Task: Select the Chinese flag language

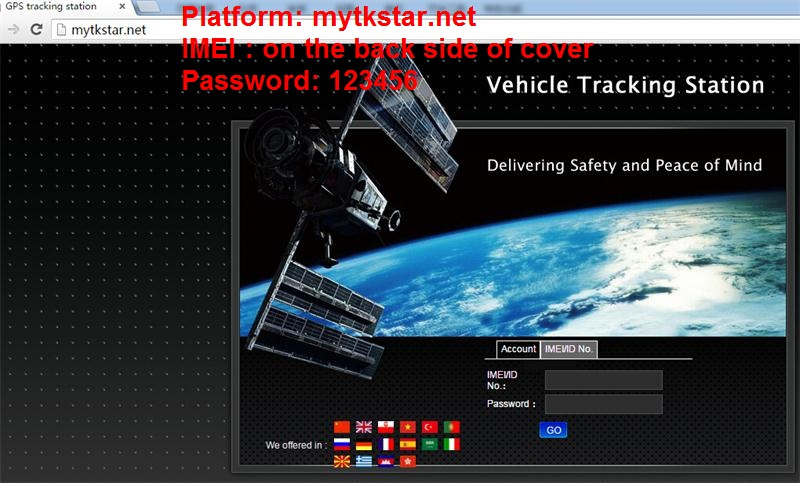Action: coord(342,427)
